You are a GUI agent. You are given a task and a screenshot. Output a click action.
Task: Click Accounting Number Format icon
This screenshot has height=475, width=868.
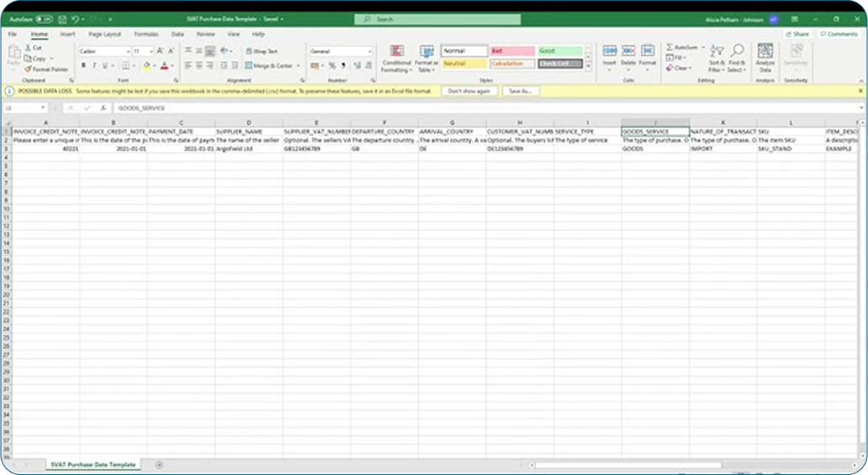315,66
